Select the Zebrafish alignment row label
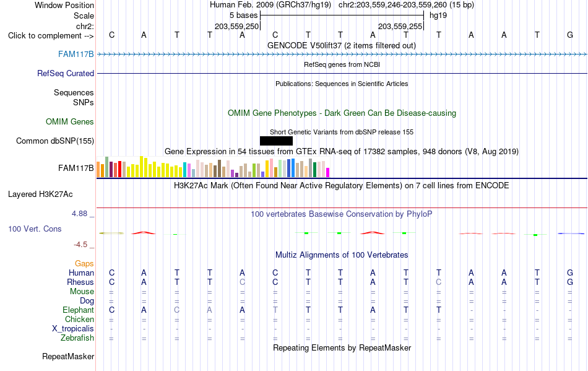Image resolution: width=588 pixels, height=371 pixels. pos(77,338)
